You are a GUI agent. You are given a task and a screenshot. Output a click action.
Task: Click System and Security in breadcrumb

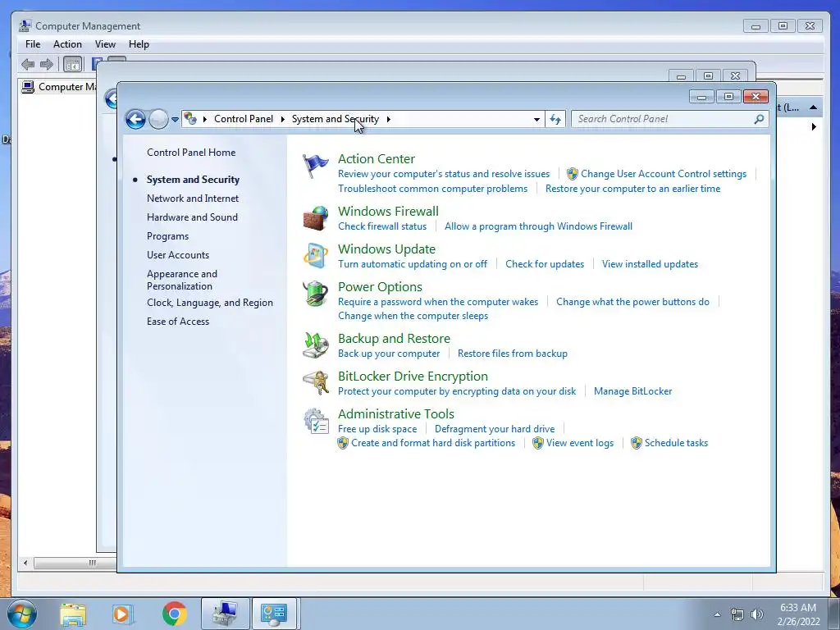[336, 119]
